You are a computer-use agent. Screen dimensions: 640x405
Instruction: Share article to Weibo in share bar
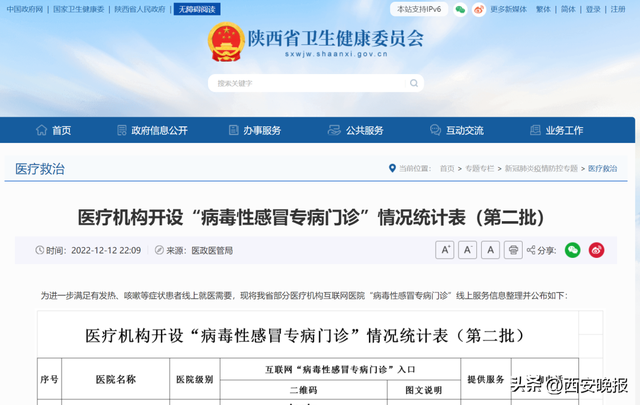click(x=597, y=249)
